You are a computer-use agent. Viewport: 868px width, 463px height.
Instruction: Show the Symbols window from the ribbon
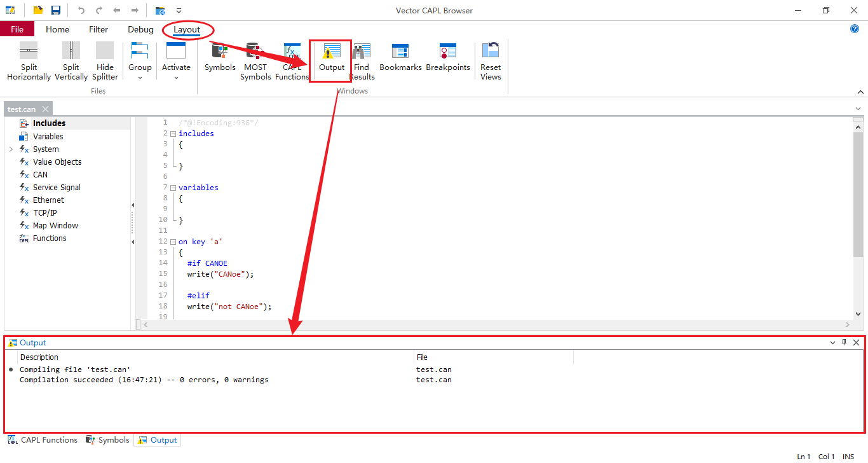tap(220, 58)
